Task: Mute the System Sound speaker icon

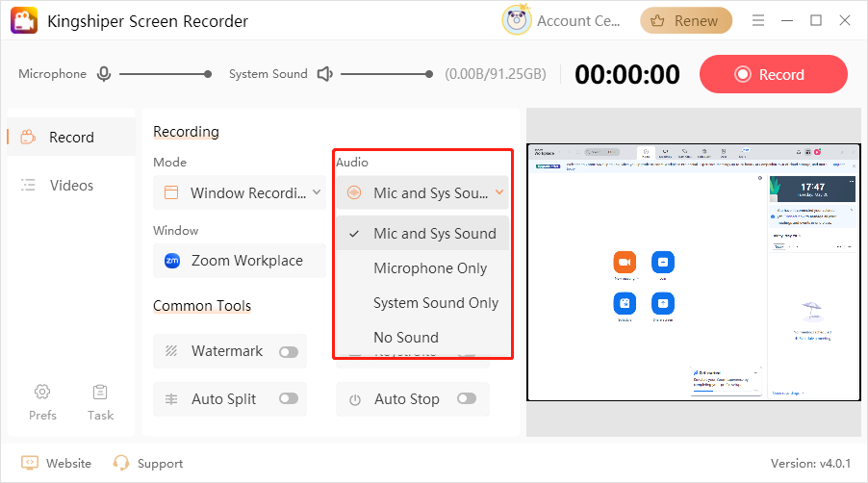Action: tap(324, 74)
